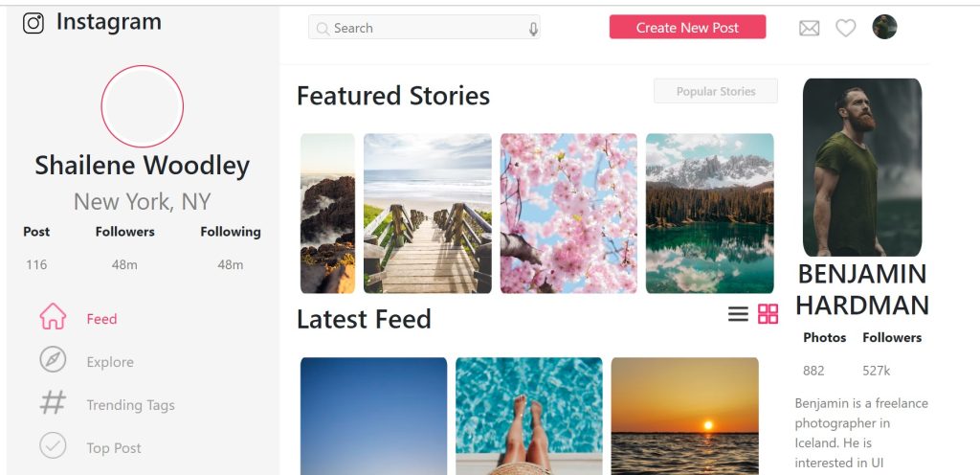This screenshot has height=475, width=980.
Task: Open the messages envelope icon
Action: tap(809, 29)
